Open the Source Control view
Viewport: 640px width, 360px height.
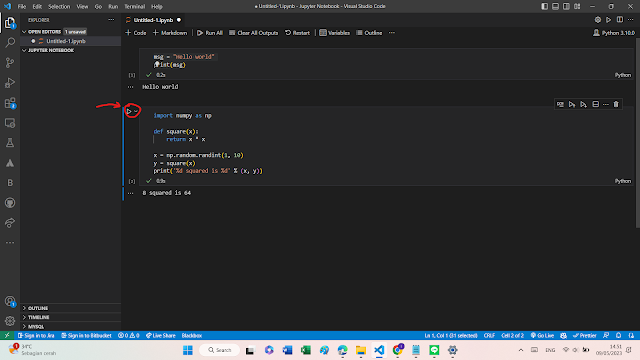click(x=10, y=62)
